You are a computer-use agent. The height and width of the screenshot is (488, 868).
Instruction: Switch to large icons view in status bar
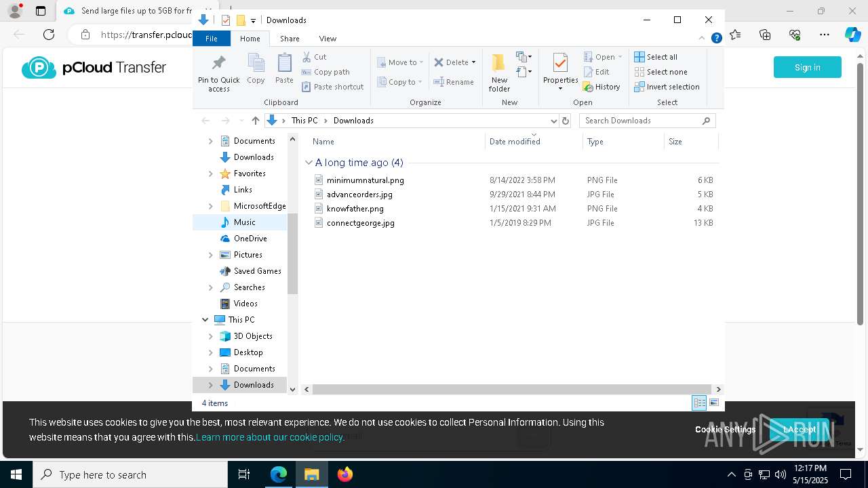click(713, 403)
